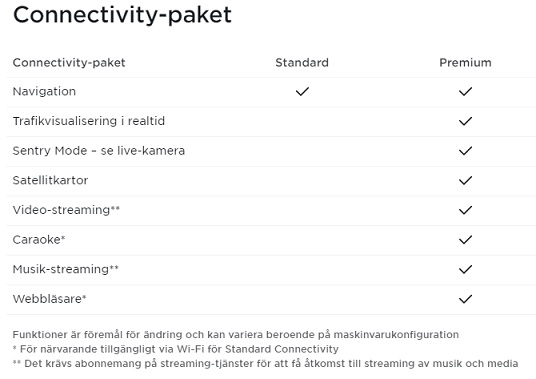Click the Premium checkmark for Sentry Mode
The height and width of the screenshot is (379, 536).
tap(465, 151)
